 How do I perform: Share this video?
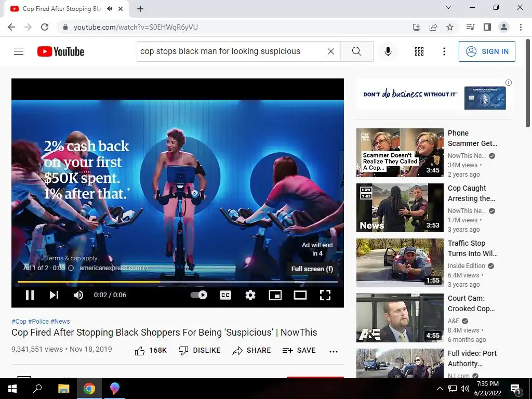tap(251, 351)
